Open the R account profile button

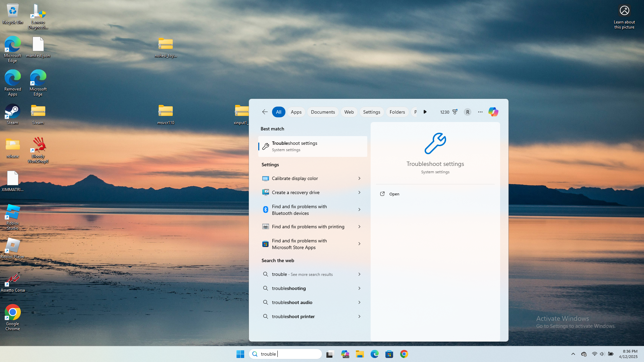click(x=468, y=112)
